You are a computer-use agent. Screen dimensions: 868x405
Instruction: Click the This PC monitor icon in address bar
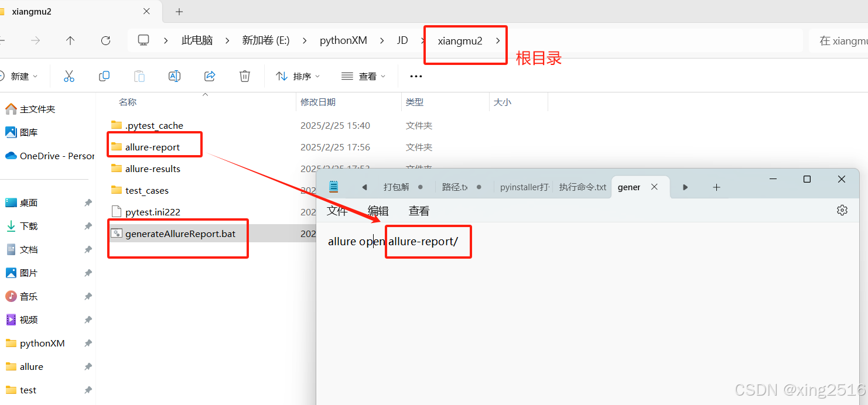tap(143, 40)
